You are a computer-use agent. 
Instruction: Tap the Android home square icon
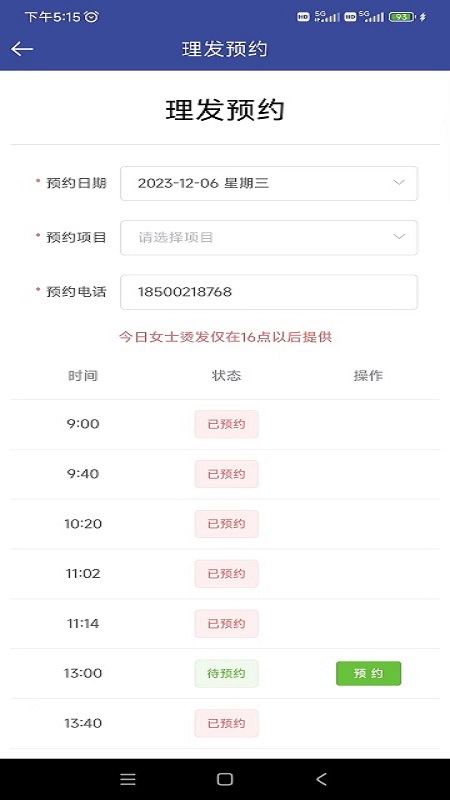(x=224, y=779)
